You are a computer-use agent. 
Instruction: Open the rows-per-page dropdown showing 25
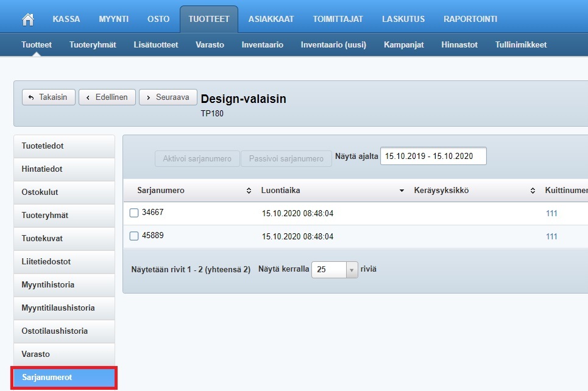tap(352, 270)
